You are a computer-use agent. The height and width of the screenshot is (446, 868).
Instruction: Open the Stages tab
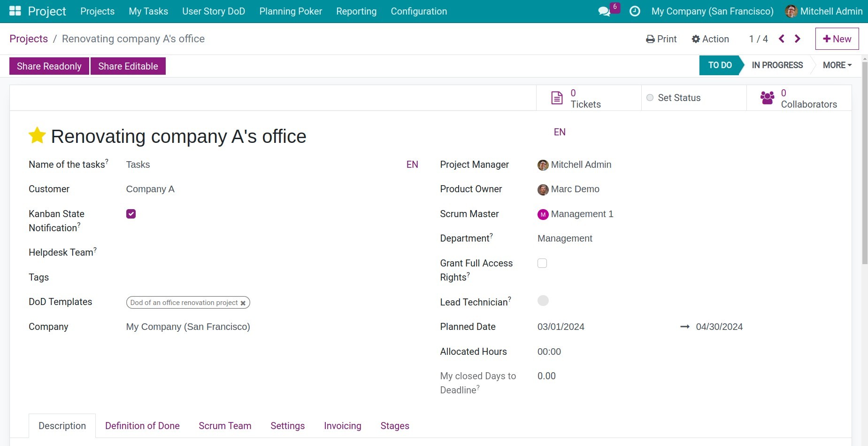click(395, 426)
